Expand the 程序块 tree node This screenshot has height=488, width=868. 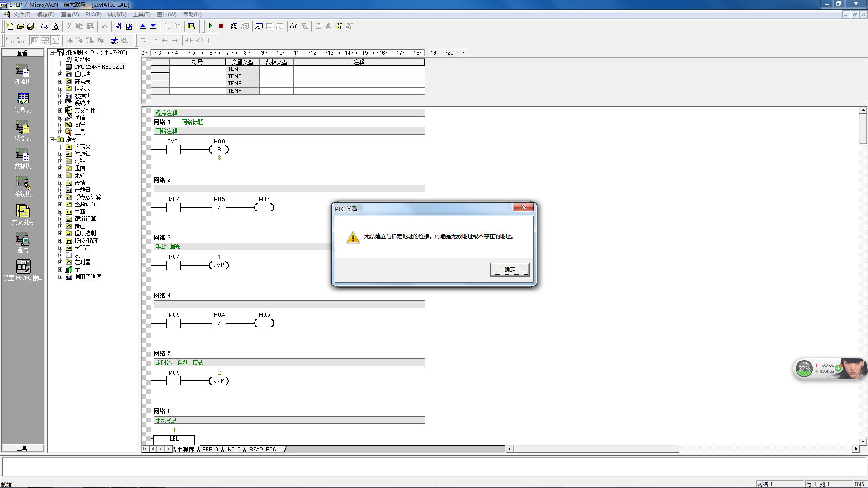pos(60,74)
